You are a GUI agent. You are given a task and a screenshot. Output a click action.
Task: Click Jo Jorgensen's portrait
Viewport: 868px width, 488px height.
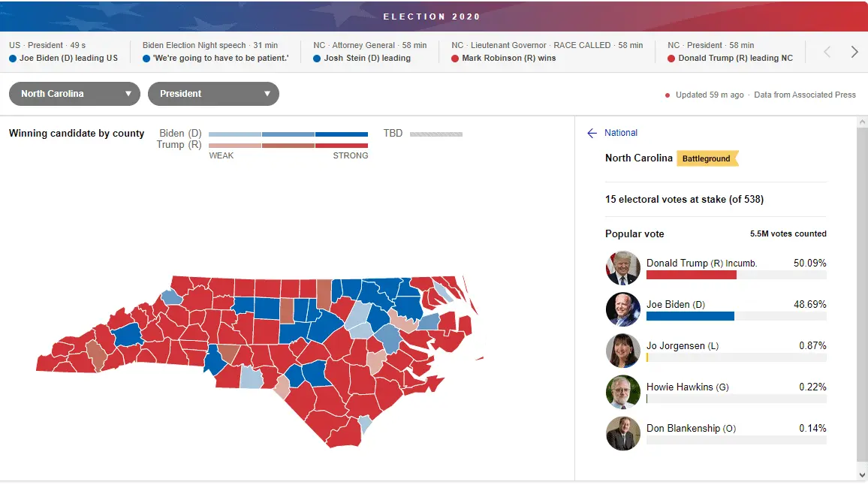pyautogui.click(x=622, y=350)
